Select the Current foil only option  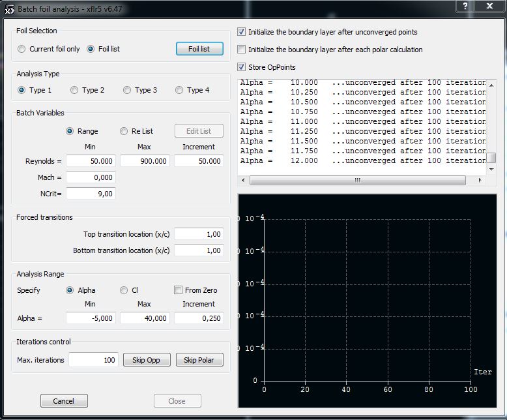point(22,49)
